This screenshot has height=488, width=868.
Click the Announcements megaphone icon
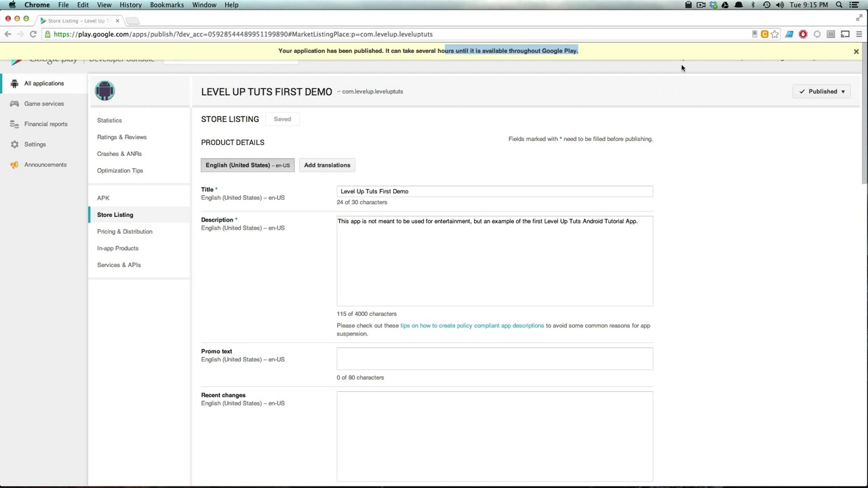click(x=14, y=165)
